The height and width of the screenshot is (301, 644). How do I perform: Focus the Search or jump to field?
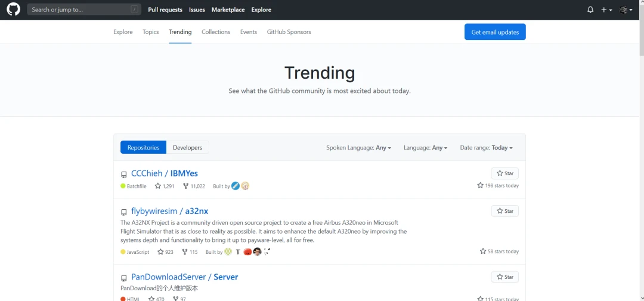pyautogui.click(x=80, y=10)
